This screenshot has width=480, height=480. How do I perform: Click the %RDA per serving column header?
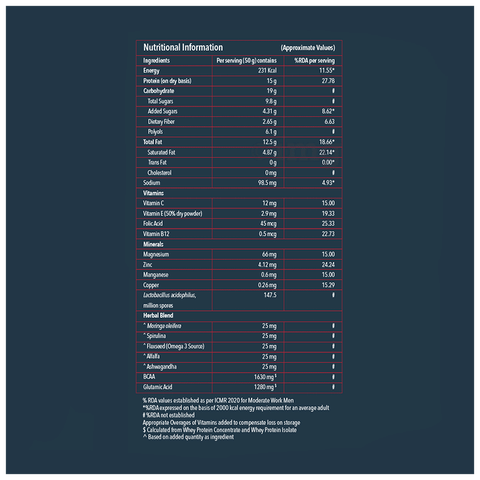pyautogui.click(x=314, y=61)
